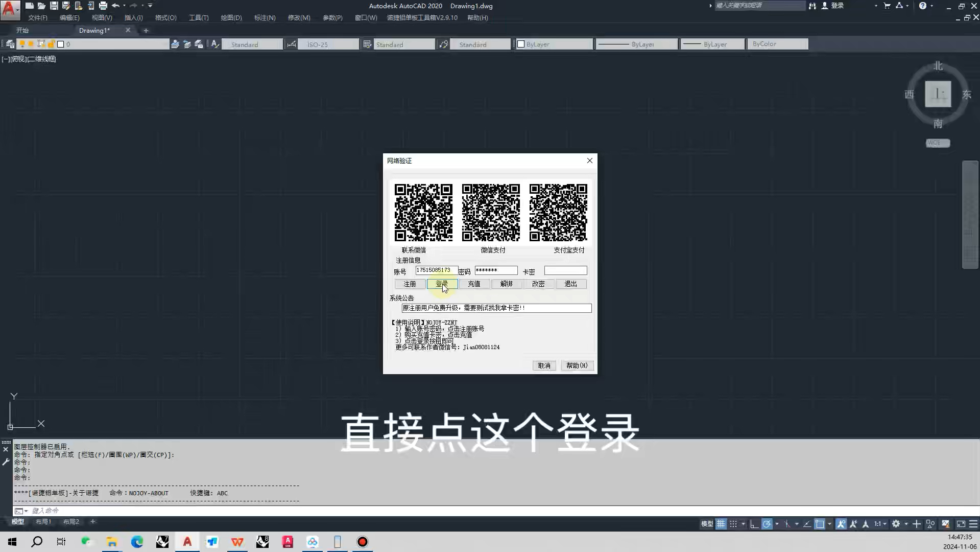Click the Multileader Style icon

point(443,44)
